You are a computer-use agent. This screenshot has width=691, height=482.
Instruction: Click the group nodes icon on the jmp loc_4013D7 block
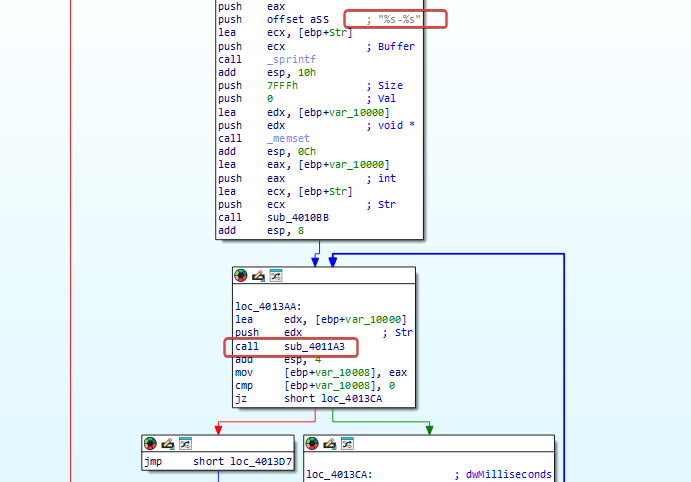click(x=185, y=443)
